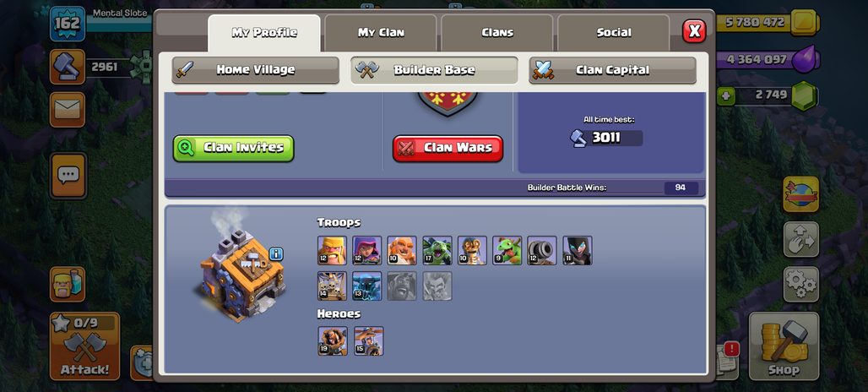Screen dimensions: 868x392
Task: Select the Home Village profile view
Action: coord(255,70)
